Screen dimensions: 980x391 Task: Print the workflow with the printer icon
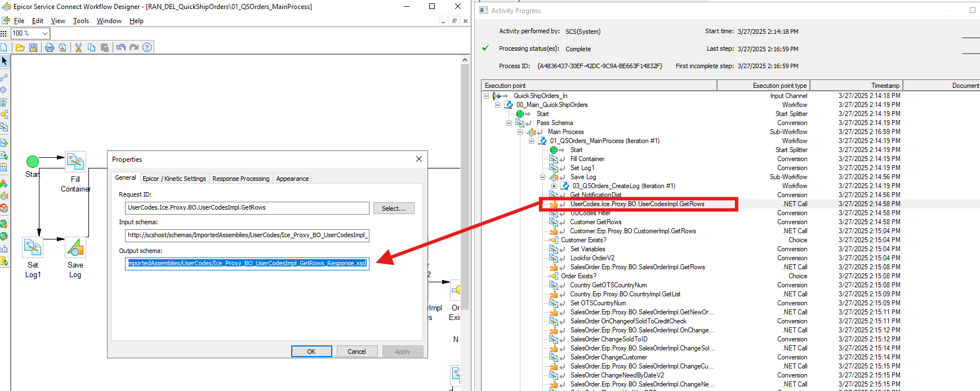pyautogui.click(x=50, y=47)
